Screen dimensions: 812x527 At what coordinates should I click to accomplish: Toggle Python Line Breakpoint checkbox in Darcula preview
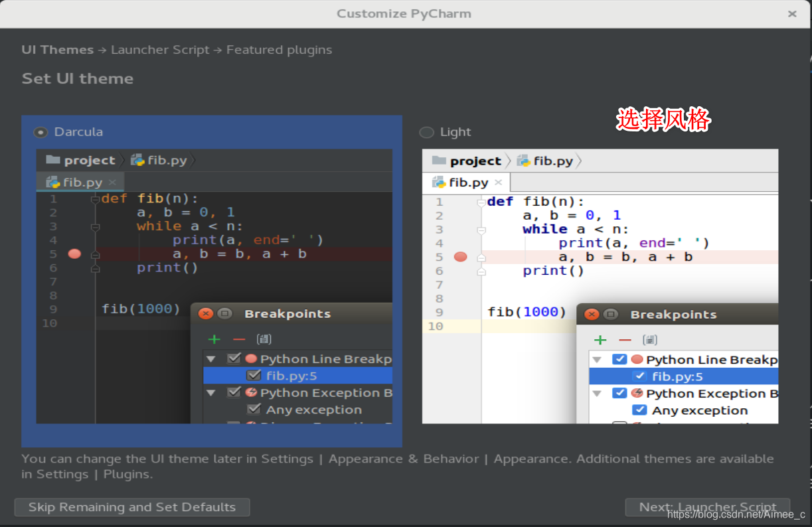pyautogui.click(x=234, y=358)
